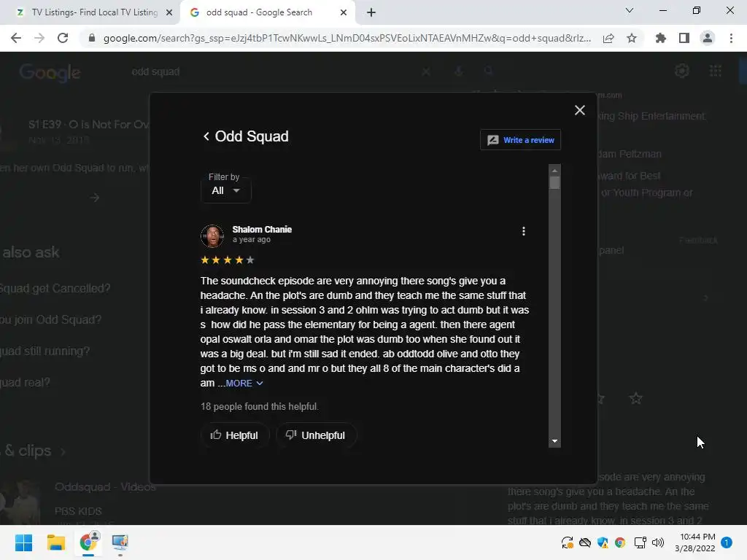Mark the review as Helpful
Viewport: 747px width, 560px height.
(x=234, y=435)
